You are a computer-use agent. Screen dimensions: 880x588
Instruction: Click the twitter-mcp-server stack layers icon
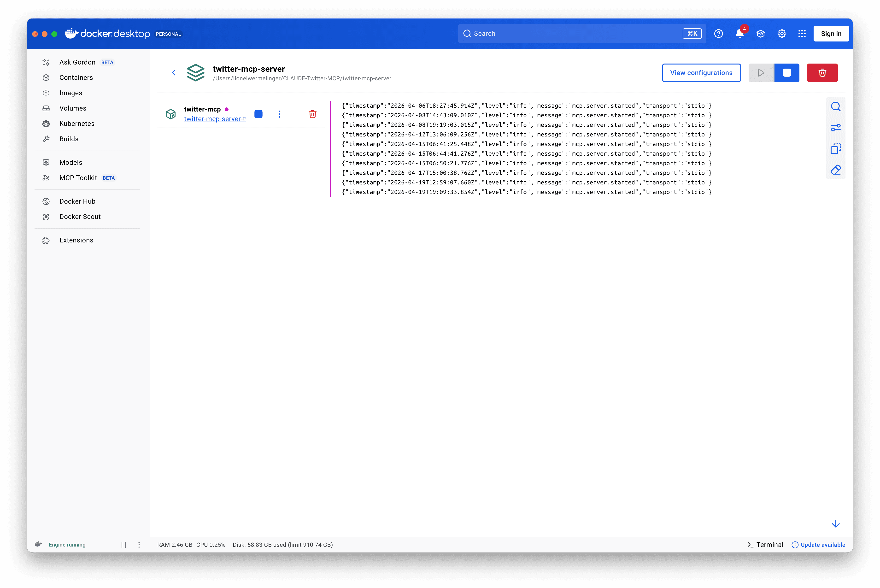196,73
